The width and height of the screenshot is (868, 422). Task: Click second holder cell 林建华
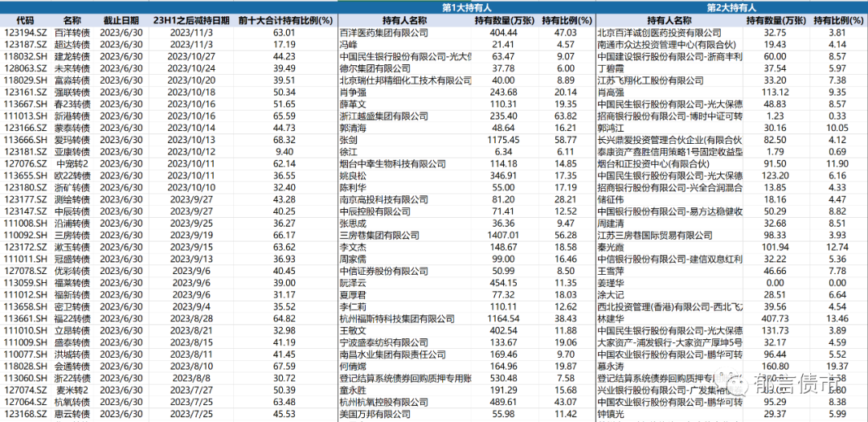pyautogui.click(x=612, y=319)
